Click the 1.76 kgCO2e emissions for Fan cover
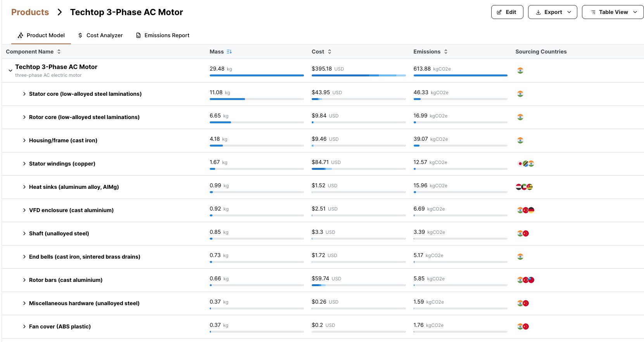644x342 pixels. coord(428,325)
